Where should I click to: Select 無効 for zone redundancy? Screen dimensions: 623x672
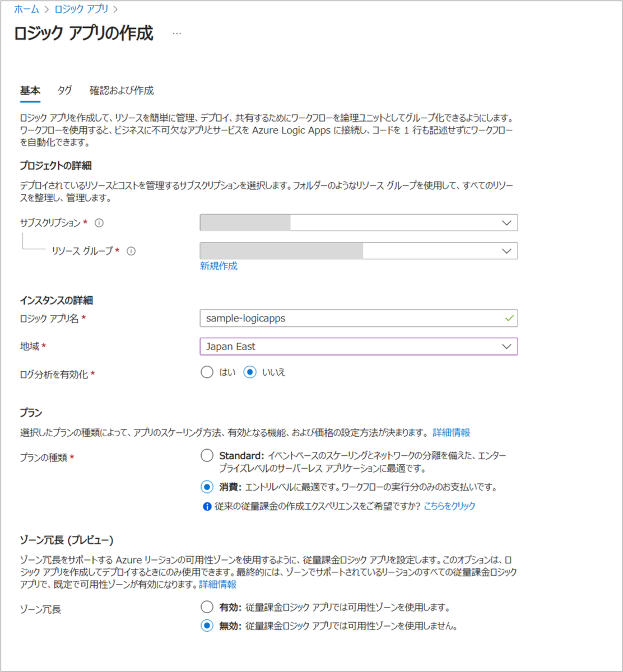pyautogui.click(x=207, y=626)
